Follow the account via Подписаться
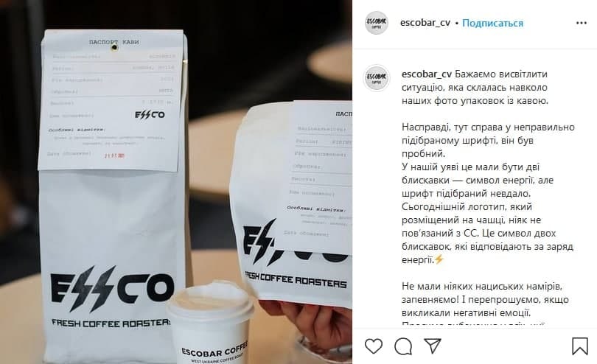 (x=492, y=24)
